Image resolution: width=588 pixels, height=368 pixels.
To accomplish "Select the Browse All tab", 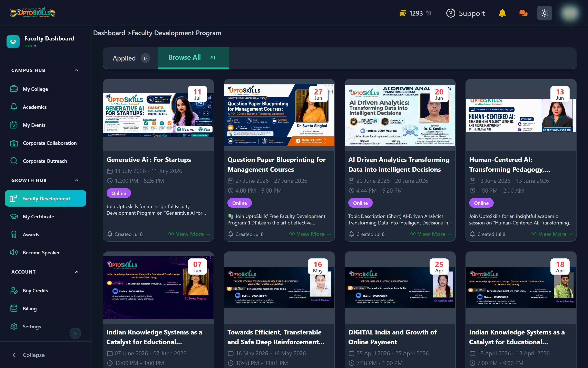I will tap(193, 58).
